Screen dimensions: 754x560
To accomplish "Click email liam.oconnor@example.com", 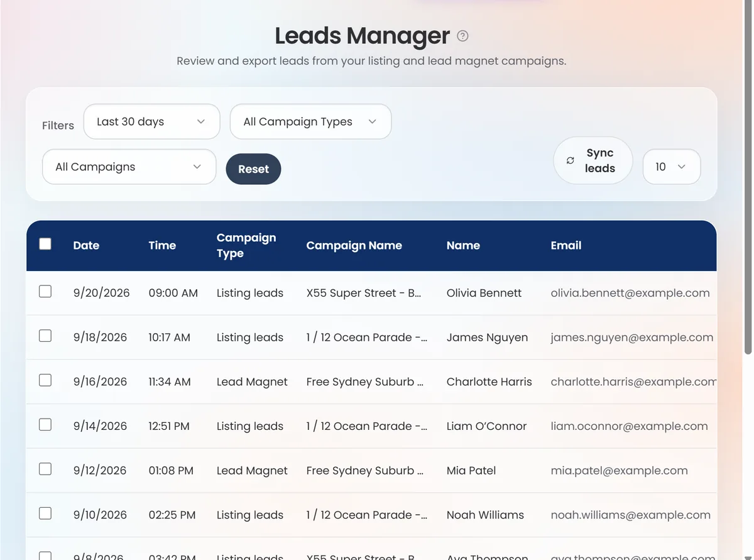I will tap(629, 426).
